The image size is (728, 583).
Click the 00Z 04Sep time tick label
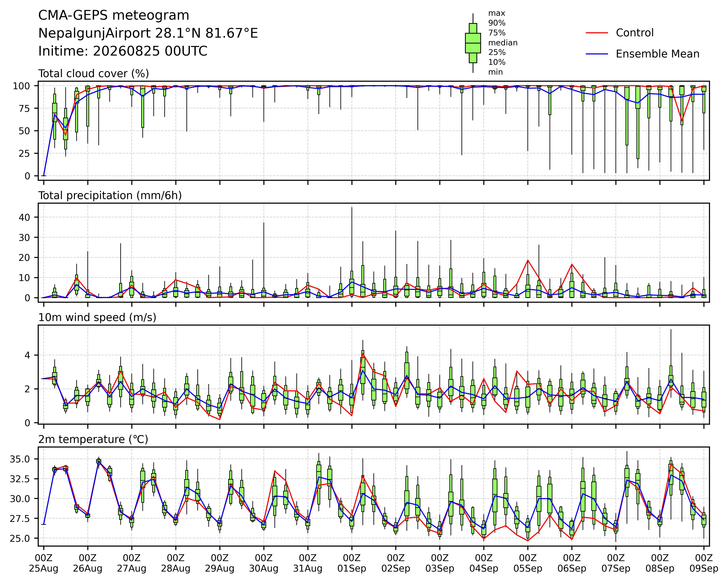pos(484,563)
